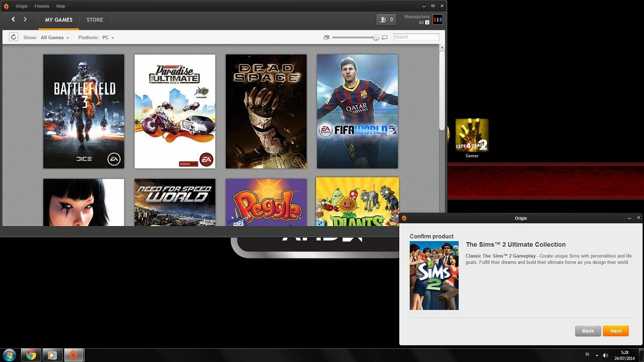Expand the Platform PC dropdown
Viewport: 644px width, 362px height.
[108, 38]
